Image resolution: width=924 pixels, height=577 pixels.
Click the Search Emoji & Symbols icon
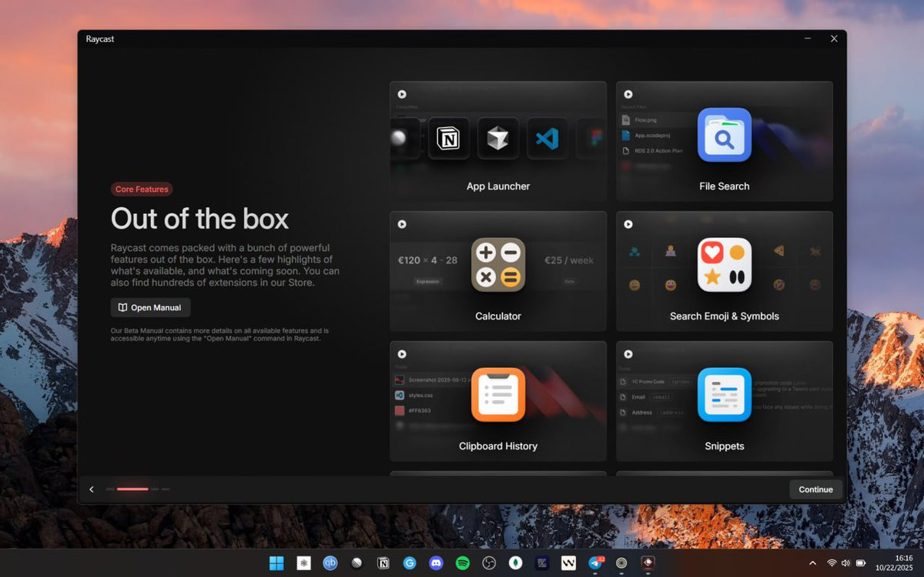tap(725, 264)
